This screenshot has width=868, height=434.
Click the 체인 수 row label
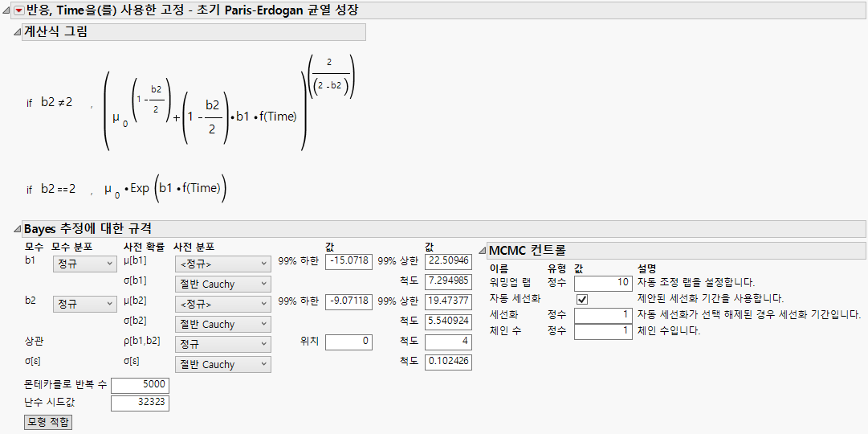click(505, 331)
